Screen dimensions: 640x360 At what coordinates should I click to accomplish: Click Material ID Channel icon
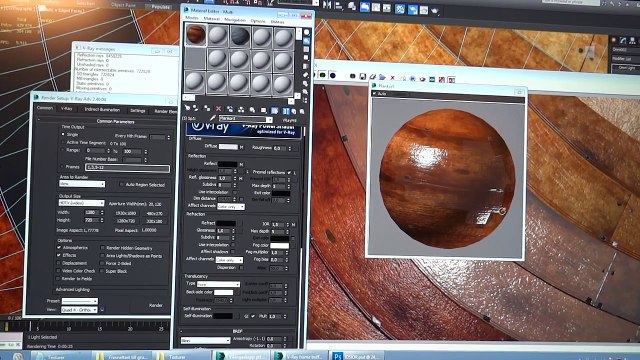point(264,110)
